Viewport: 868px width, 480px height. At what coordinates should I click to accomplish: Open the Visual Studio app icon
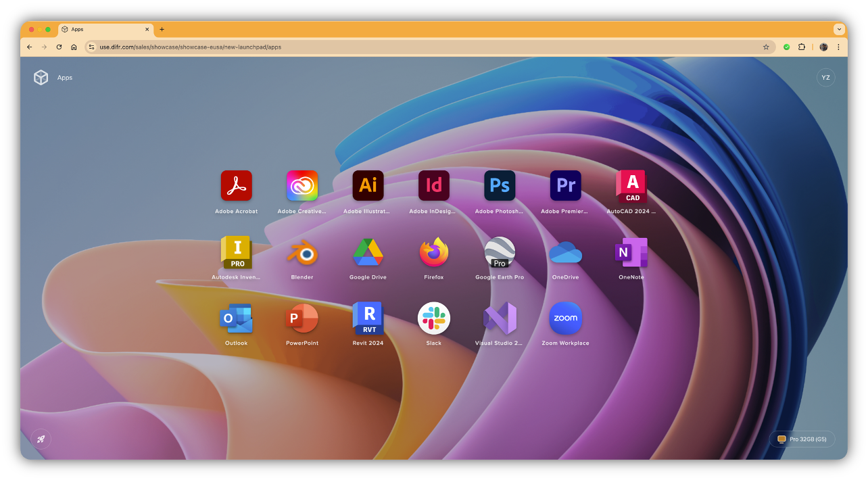[500, 318]
